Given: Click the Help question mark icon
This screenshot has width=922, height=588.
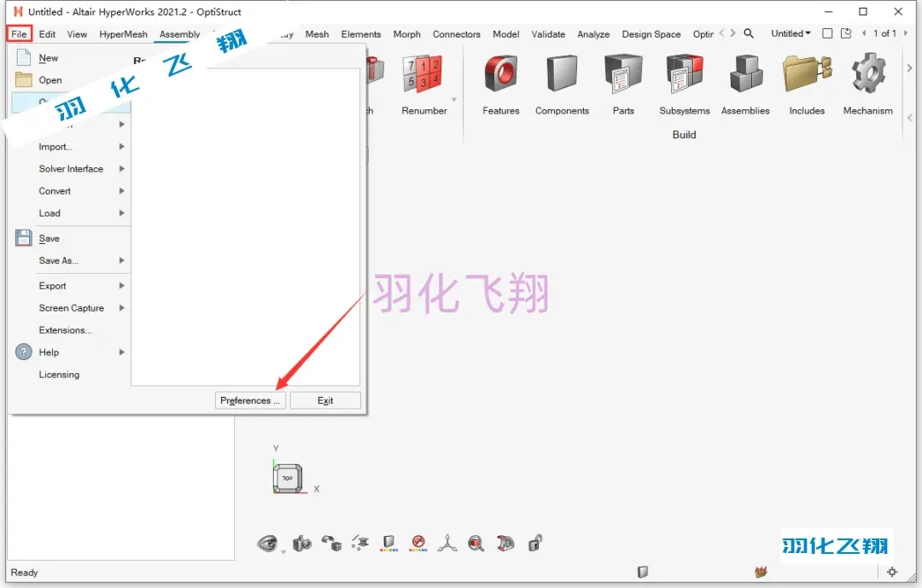Looking at the screenshot, I should [x=24, y=352].
